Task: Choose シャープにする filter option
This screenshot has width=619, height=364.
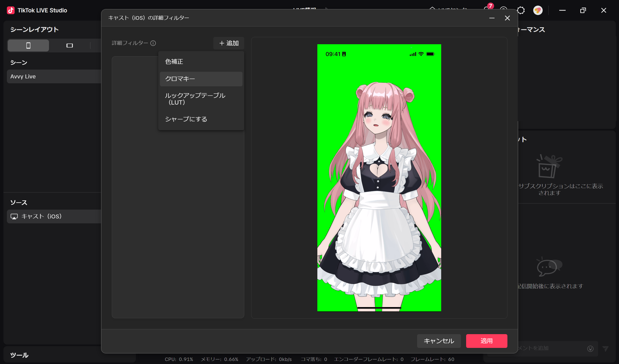Action: [x=201, y=119]
